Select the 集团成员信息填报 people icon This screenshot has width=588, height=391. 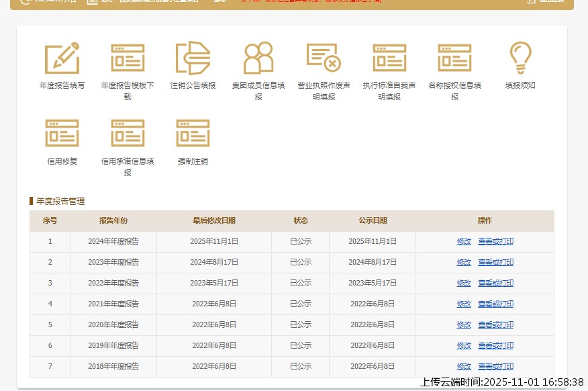pos(258,58)
